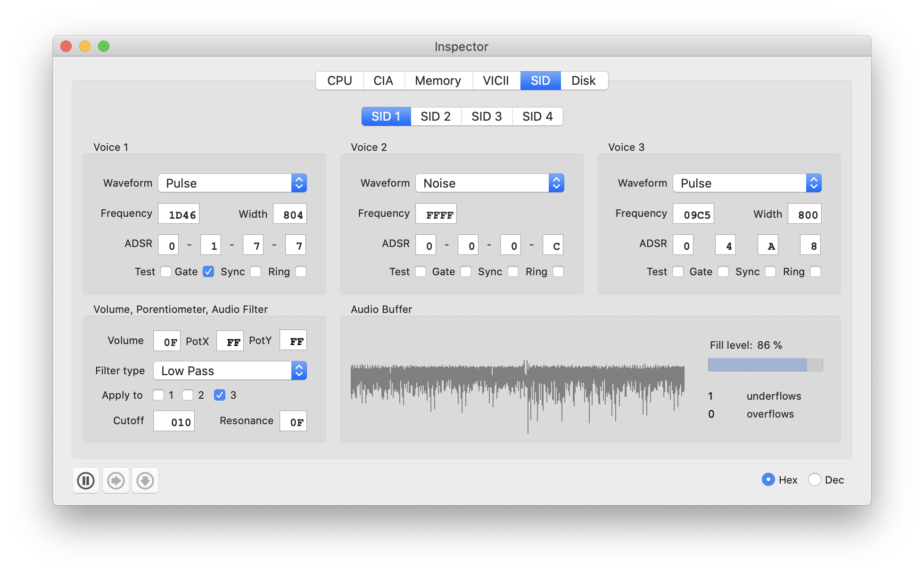Click Voice 1 Frequency field 1D46

point(179,214)
